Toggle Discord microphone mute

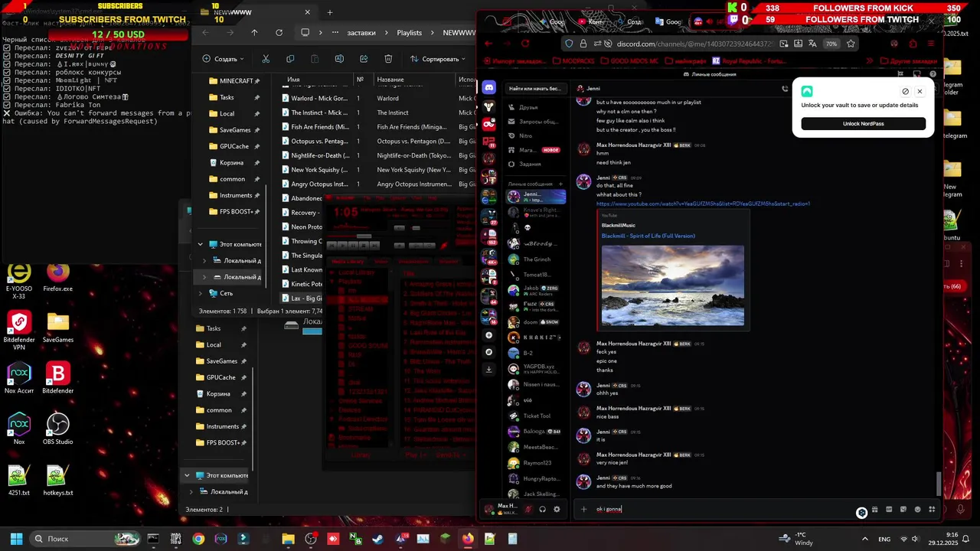pyautogui.click(x=528, y=509)
